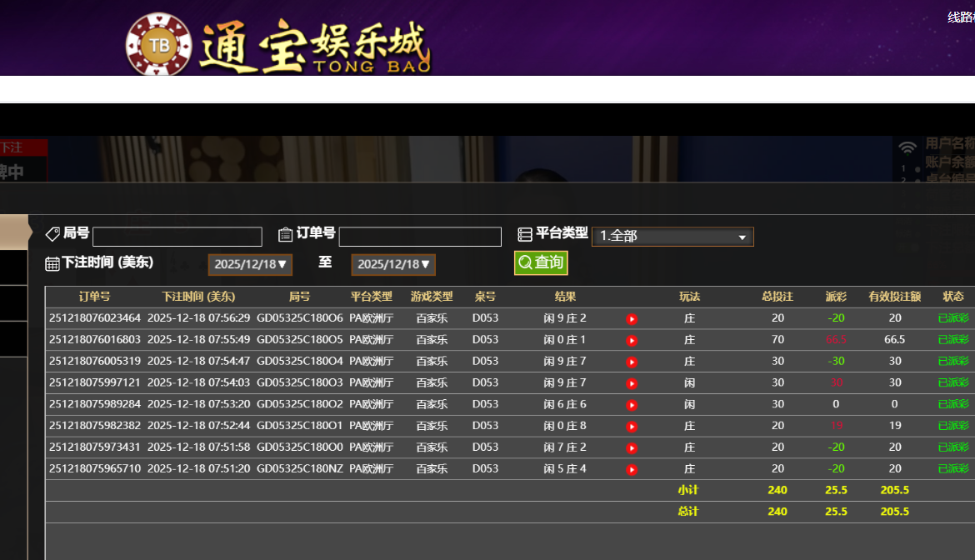The image size is (975, 560).
Task: Click the Tong Bao chip logo
Action: click(x=158, y=44)
